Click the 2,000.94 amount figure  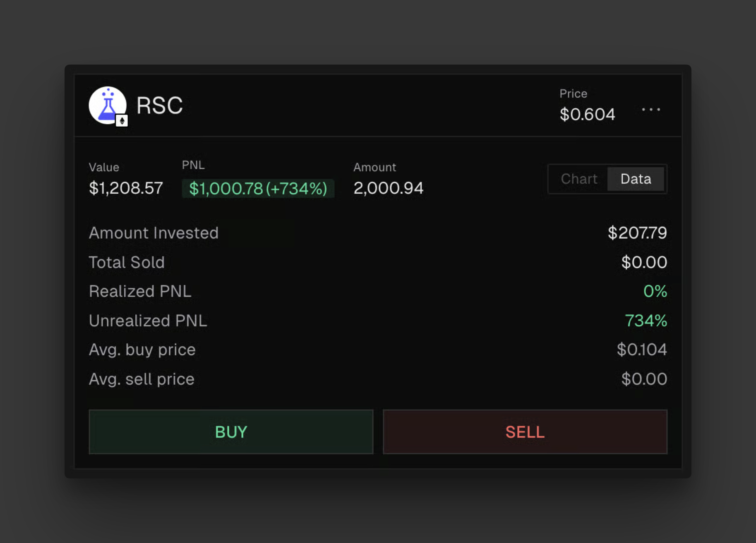pos(388,188)
